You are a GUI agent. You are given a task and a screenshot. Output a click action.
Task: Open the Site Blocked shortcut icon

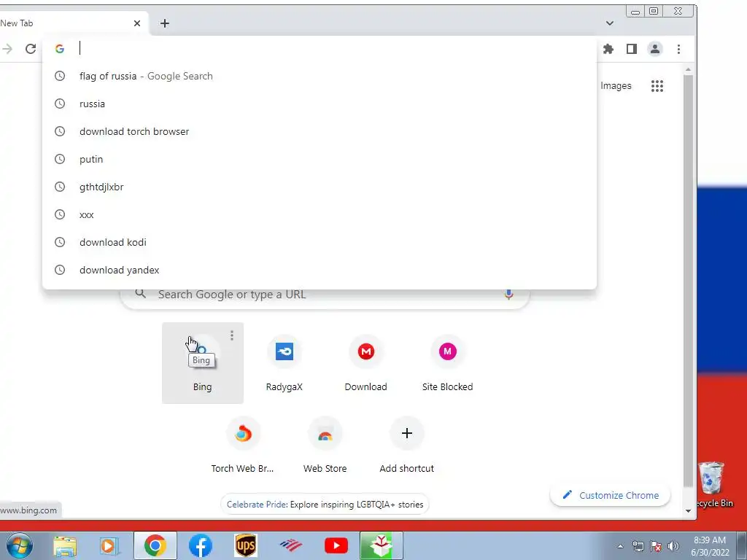pos(447,351)
